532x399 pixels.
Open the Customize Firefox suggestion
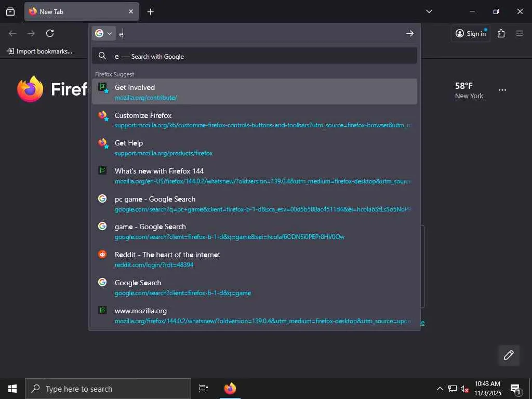[x=255, y=120]
